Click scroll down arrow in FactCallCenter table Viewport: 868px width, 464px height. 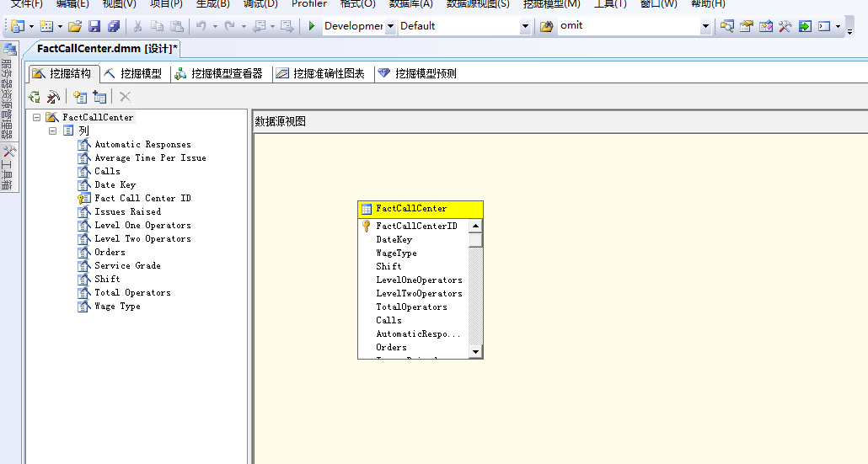(475, 351)
